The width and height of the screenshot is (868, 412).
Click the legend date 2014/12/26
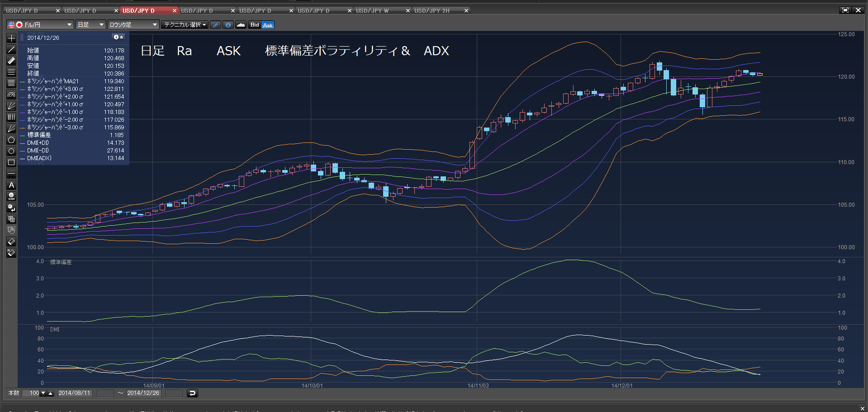43,38
